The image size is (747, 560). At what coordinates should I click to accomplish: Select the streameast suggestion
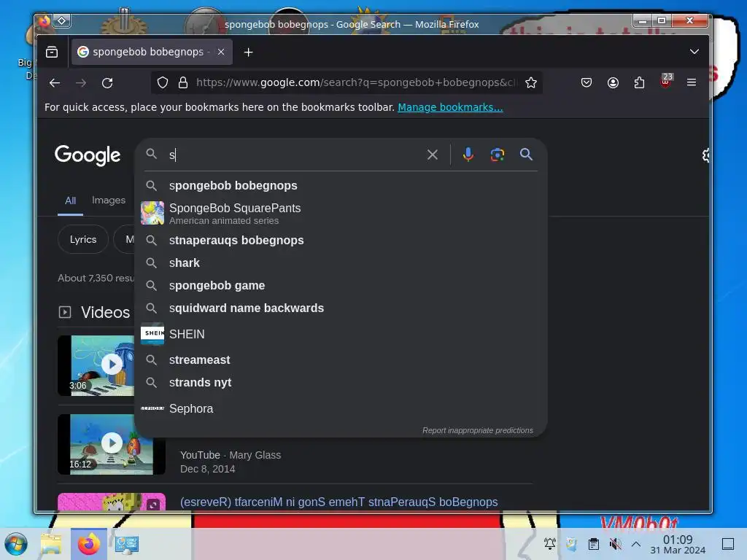(340, 360)
